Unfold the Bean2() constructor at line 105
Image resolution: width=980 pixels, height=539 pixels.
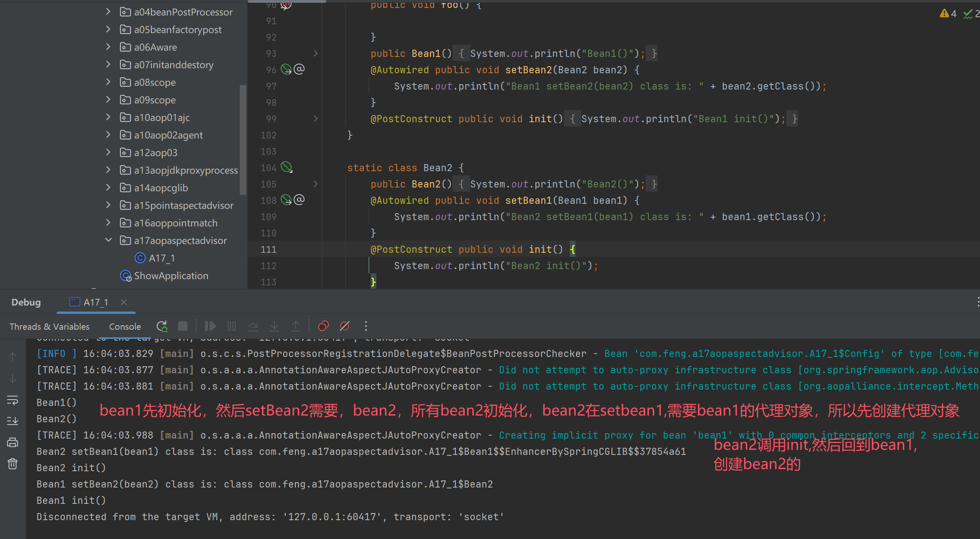(316, 184)
